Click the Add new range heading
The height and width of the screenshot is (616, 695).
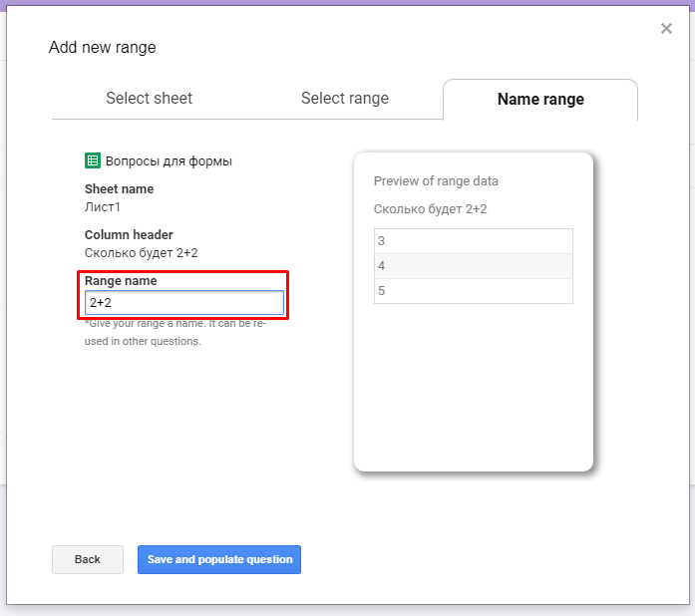coord(103,48)
